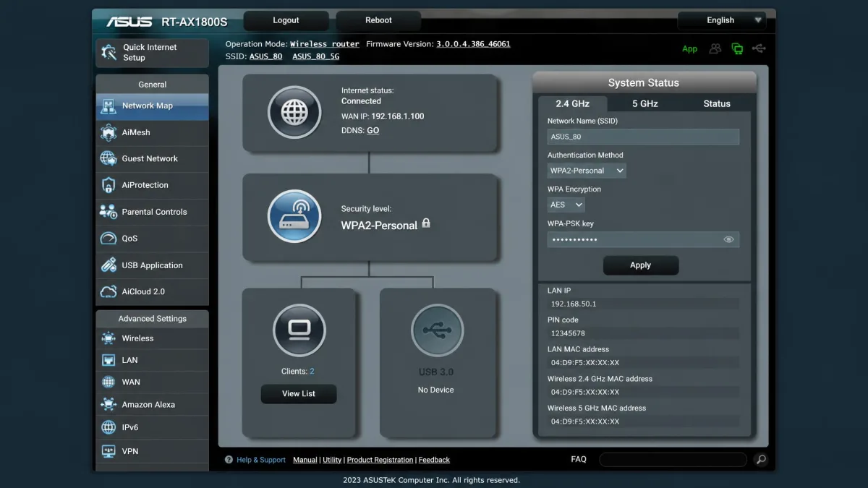The image size is (868, 488).
Task: Click the Amazon Alexa icon
Action: pos(109,404)
